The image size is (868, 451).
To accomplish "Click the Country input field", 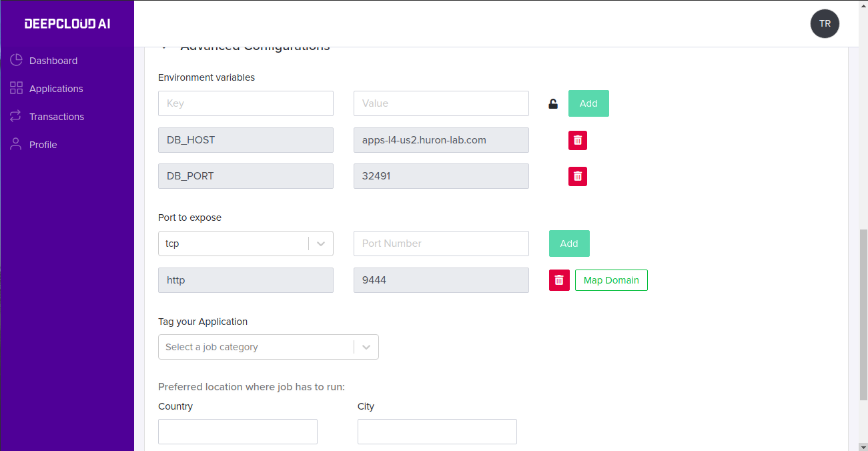I will (238, 432).
